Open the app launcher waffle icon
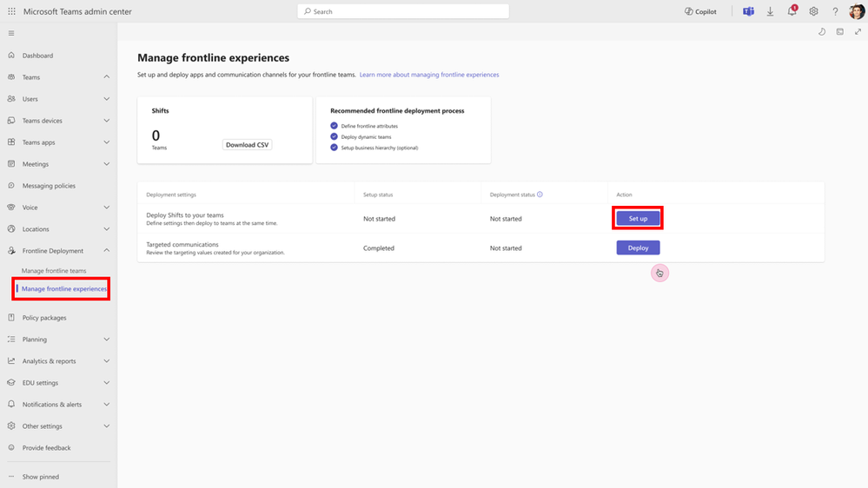This screenshot has height=488, width=868. click(11, 11)
